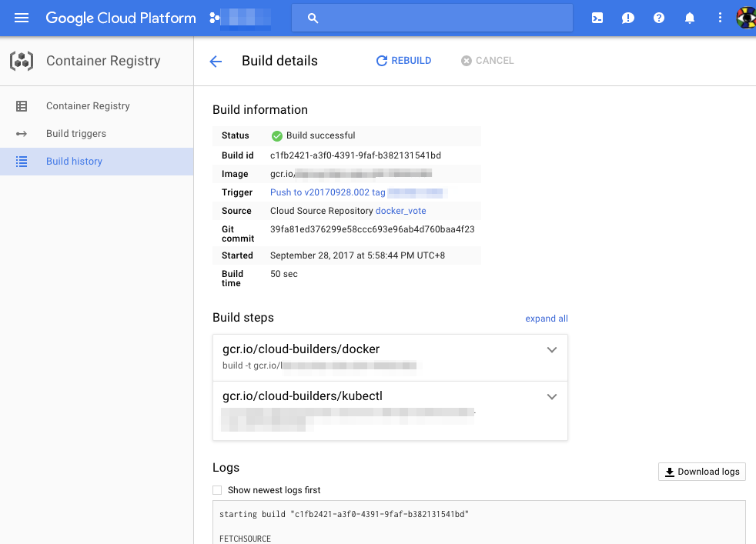This screenshot has width=756, height=544.
Task: Expand the cloud-builders/kubectl build step
Action: 552,396
